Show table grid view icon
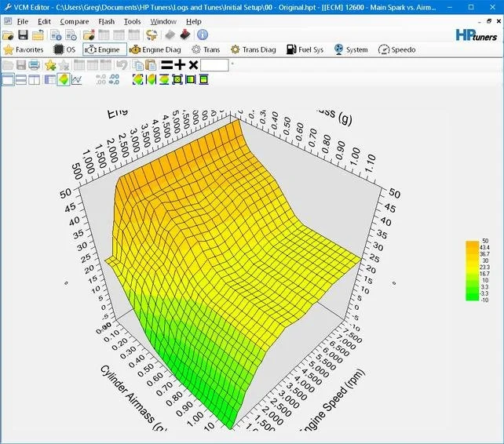 pos(49,80)
